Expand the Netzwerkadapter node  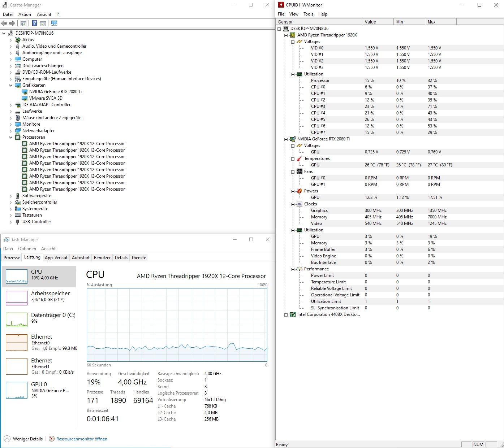click(x=11, y=131)
